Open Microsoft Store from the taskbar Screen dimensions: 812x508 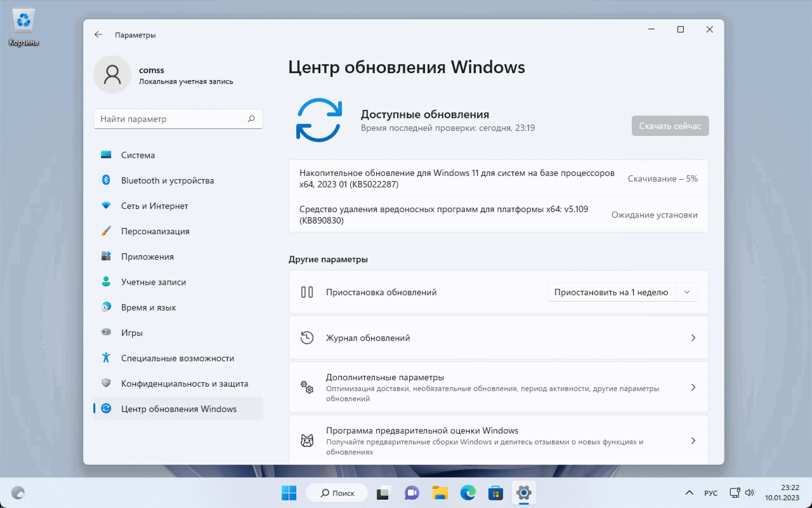pyautogui.click(x=495, y=493)
